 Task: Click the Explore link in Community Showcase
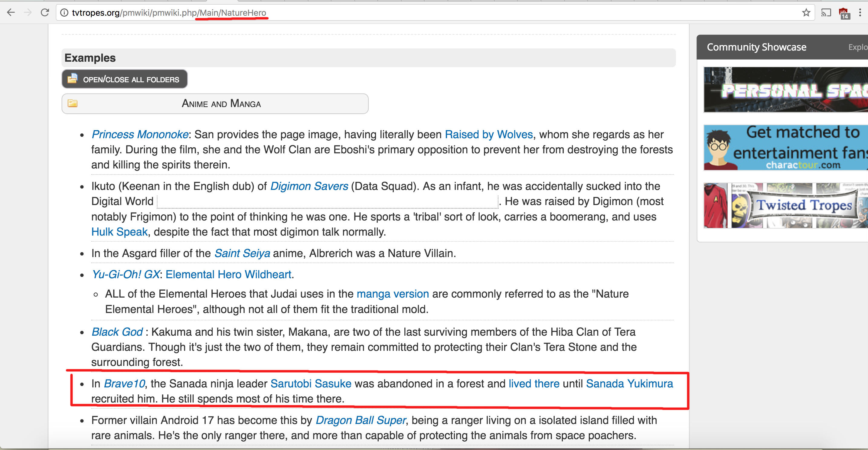pyautogui.click(x=858, y=47)
